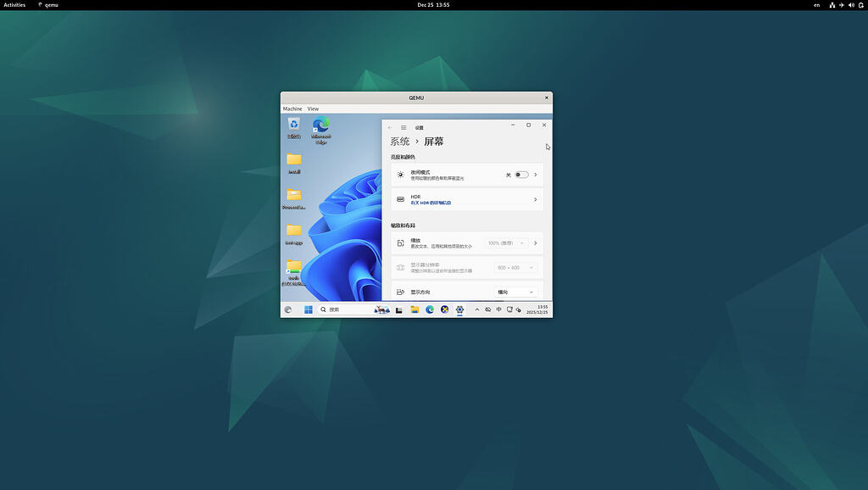868x490 pixels.
Task: Toggle the night light switch
Action: (x=521, y=175)
